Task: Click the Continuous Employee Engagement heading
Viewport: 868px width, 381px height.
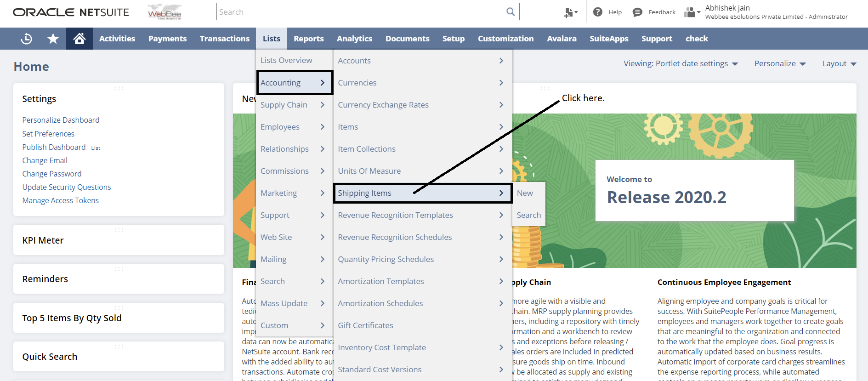Action: [724, 282]
